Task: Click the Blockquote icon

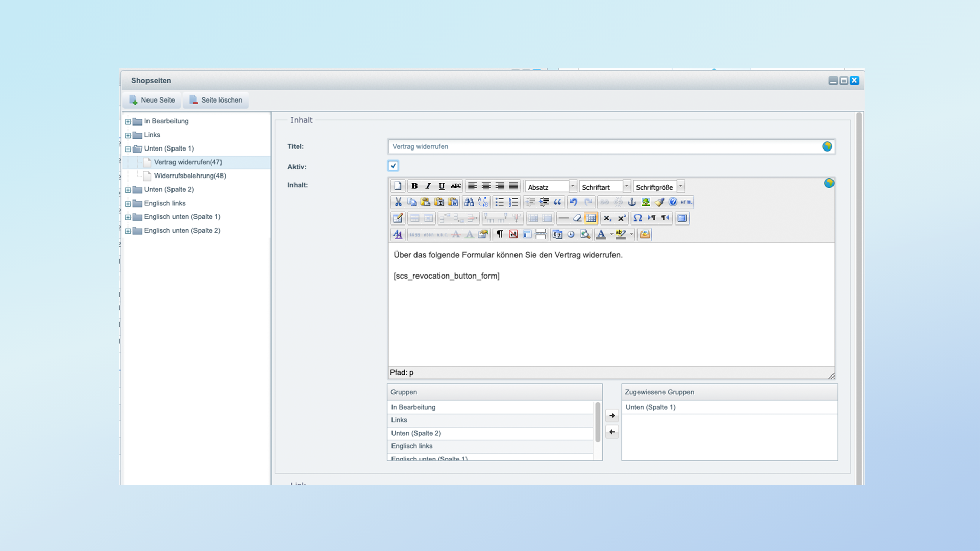Action: [557, 202]
